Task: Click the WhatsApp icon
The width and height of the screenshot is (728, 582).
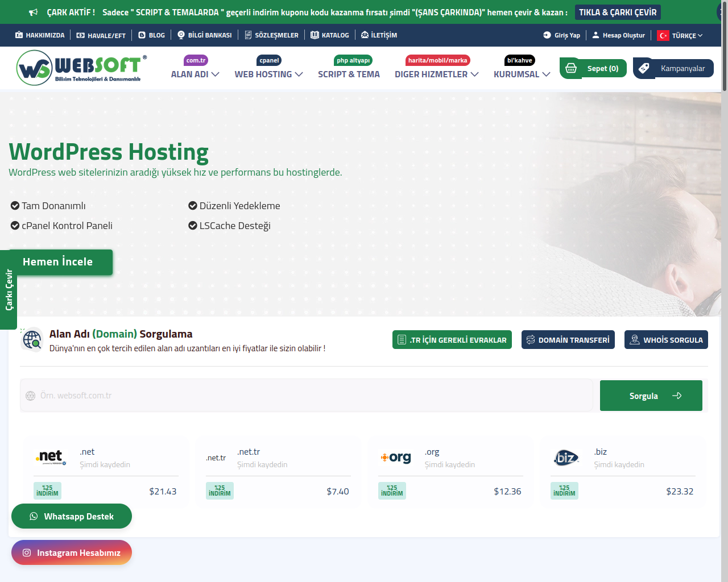Action: 34,517
